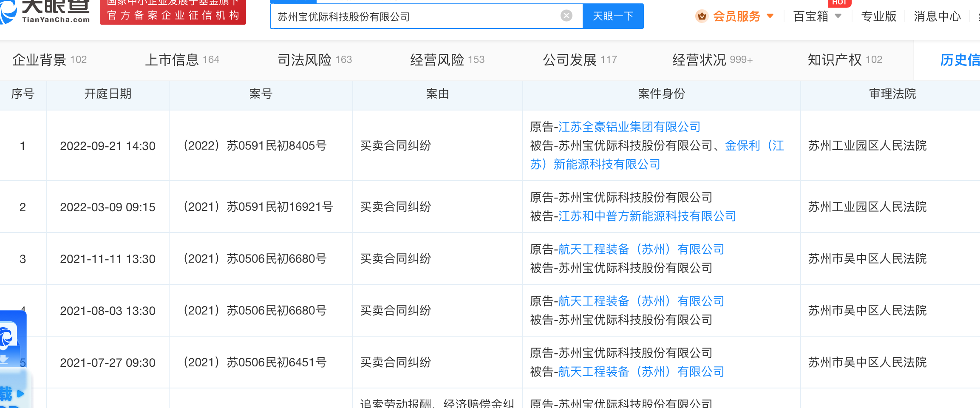Switch to the 公司发展 tab
Viewport: 980px width, 408px height.
tap(580, 60)
